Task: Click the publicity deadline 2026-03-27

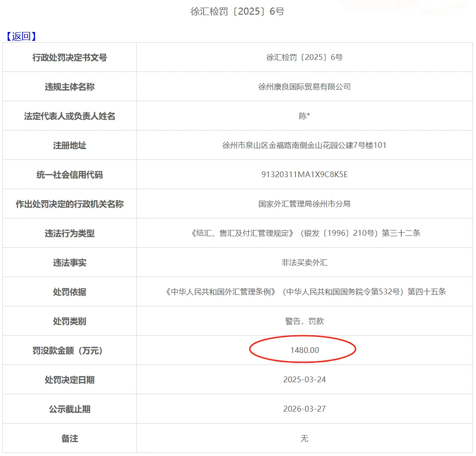Action: tap(304, 408)
